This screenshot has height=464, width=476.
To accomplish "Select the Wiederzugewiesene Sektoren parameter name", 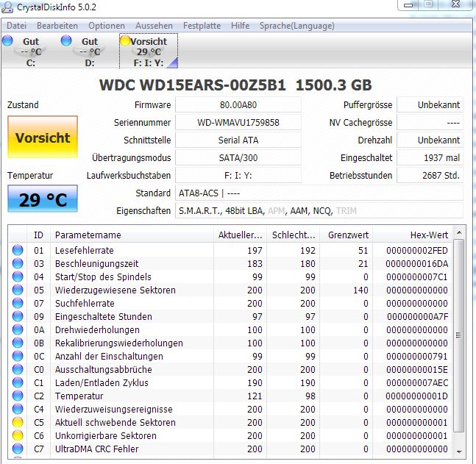I will tap(116, 290).
